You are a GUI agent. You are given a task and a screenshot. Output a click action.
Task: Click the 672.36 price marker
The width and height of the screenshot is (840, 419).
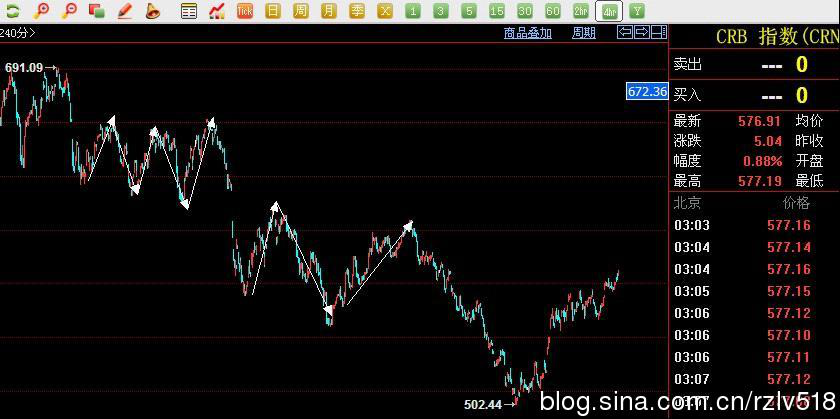point(646,91)
